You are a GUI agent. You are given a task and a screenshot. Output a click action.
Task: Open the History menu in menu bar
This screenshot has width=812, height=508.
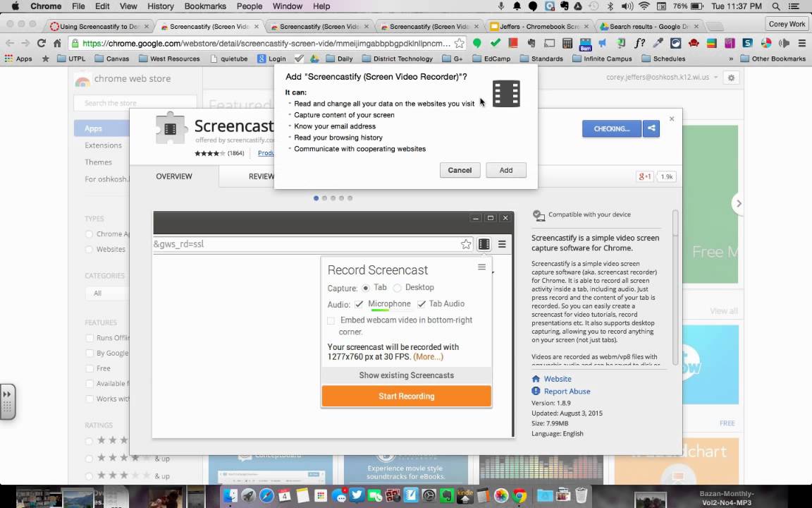161,6
